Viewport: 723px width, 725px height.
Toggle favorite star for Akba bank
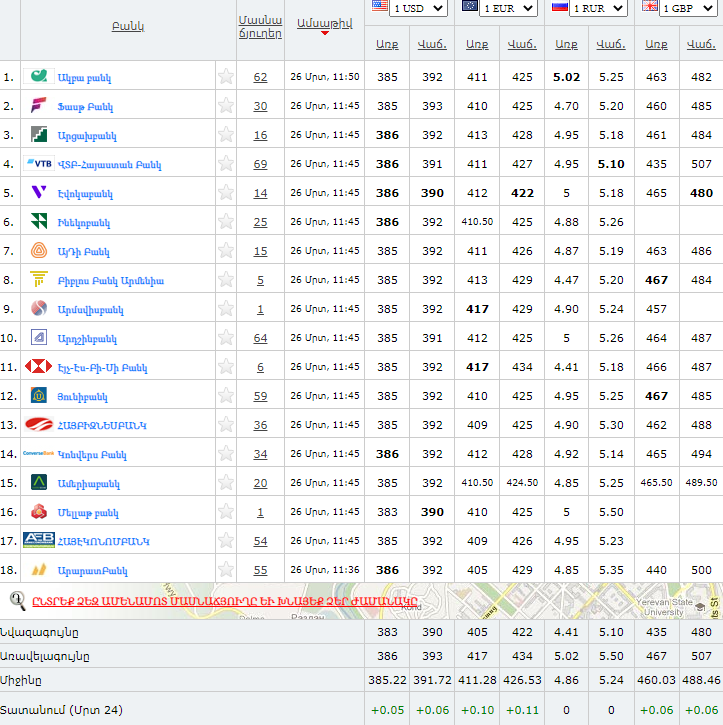point(226,76)
